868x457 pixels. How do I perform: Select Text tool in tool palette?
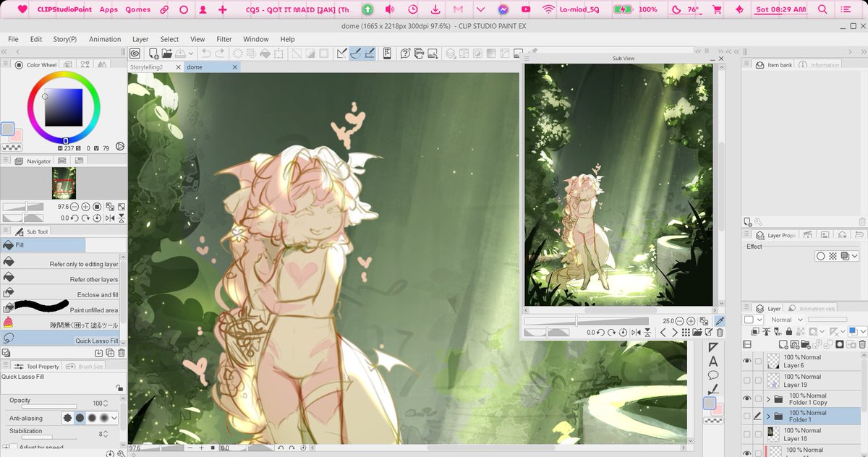(x=713, y=361)
